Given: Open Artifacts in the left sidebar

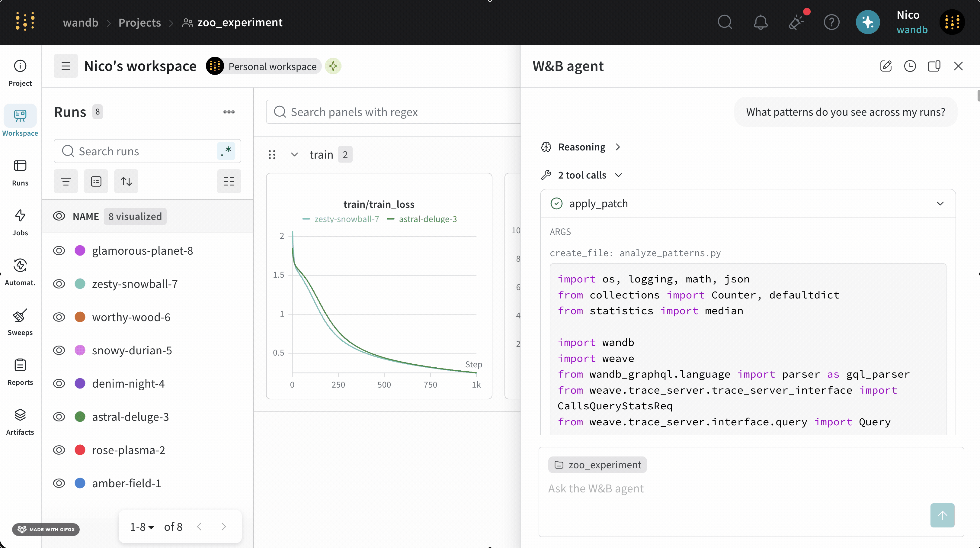Looking at the screenshot, I should point(20,422).
